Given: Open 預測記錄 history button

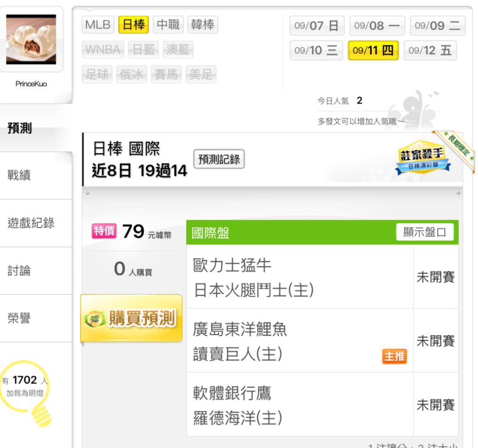Looking at the screenshot, I should pos(219,159).
